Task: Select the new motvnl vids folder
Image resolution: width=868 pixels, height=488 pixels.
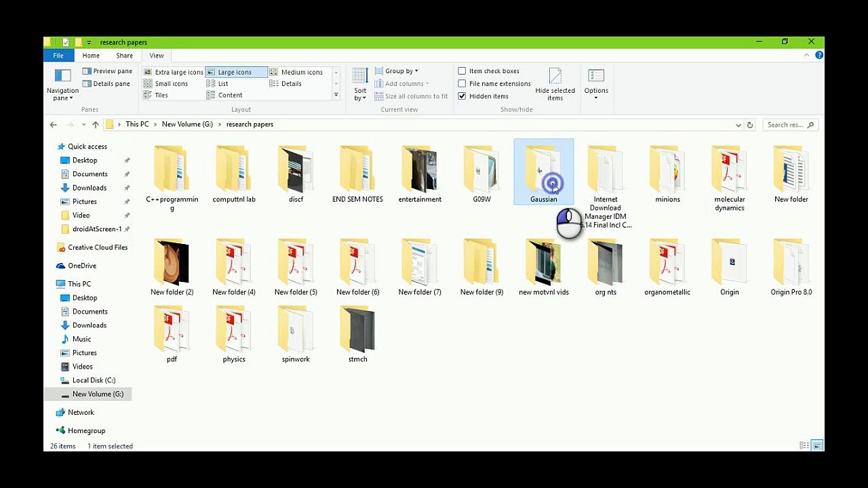Action: click(x=544, y=267)
